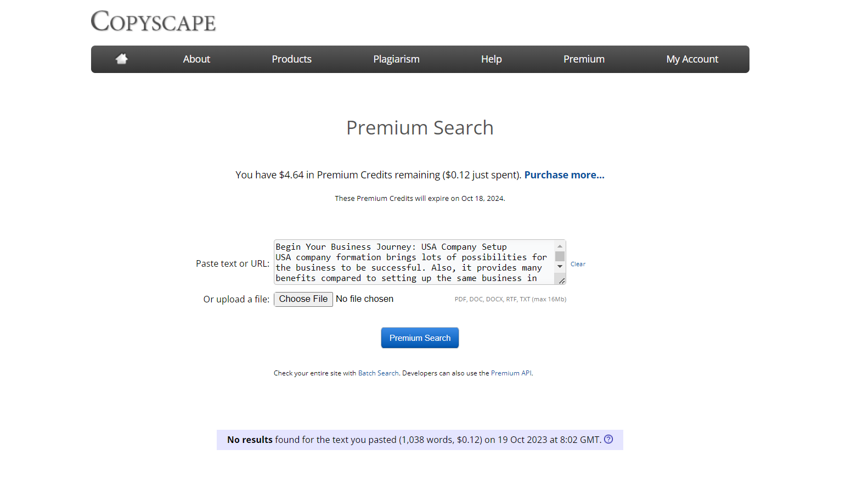Open the help question mark icon
This screenshot has height=483, width=868.
(x=608, y=439)
